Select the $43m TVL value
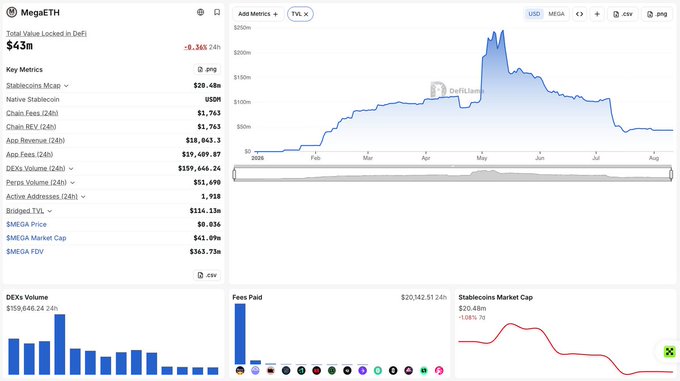 tap(20, 46)
